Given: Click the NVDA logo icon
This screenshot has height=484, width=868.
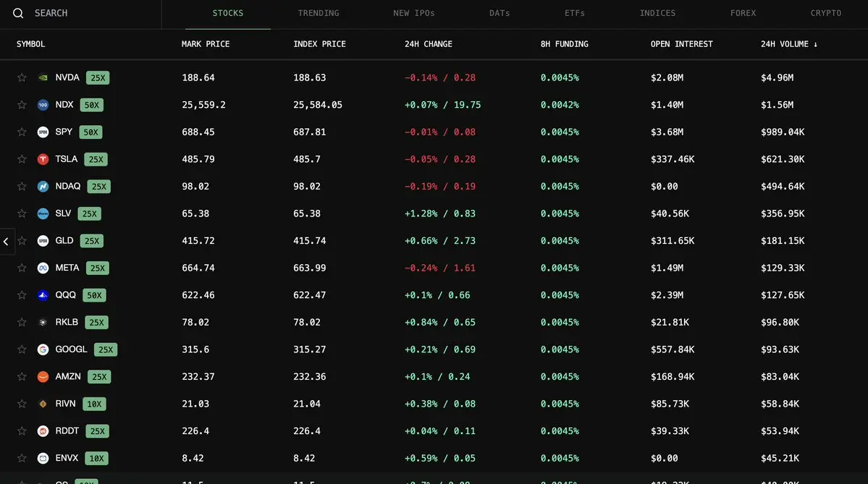Looking at the screenshot, I should point(43,77).
